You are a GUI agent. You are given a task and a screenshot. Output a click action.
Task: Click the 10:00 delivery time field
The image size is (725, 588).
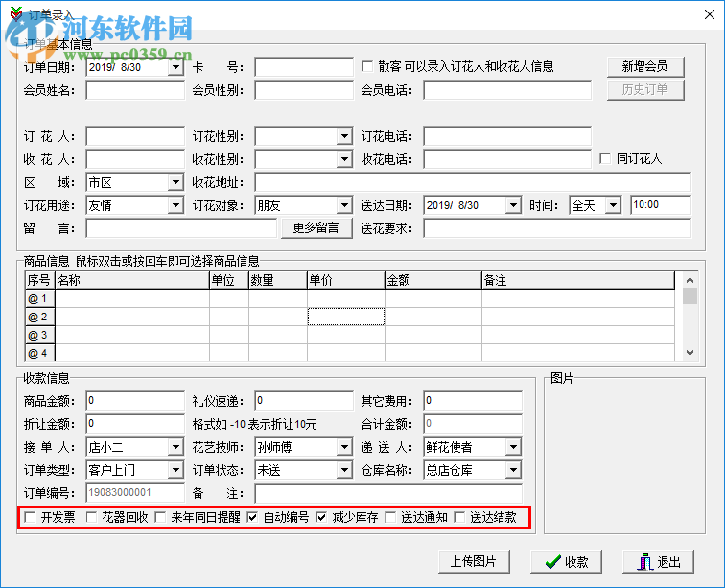[661, 205]
